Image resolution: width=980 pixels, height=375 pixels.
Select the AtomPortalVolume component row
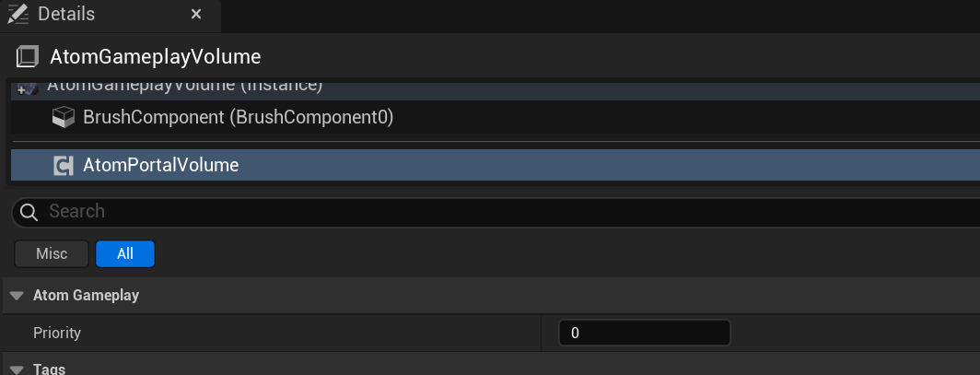(495, 165)
